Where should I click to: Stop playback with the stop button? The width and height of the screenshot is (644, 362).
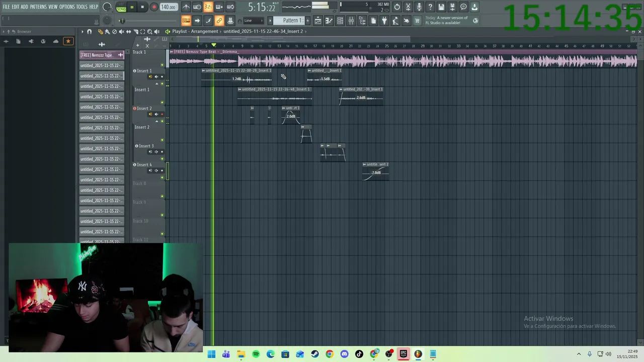tap(142, 7)
